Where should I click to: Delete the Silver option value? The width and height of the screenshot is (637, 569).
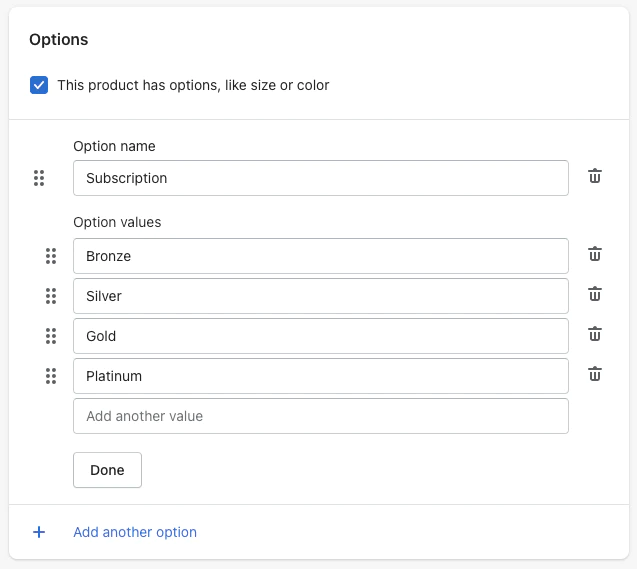pos(595,295)
